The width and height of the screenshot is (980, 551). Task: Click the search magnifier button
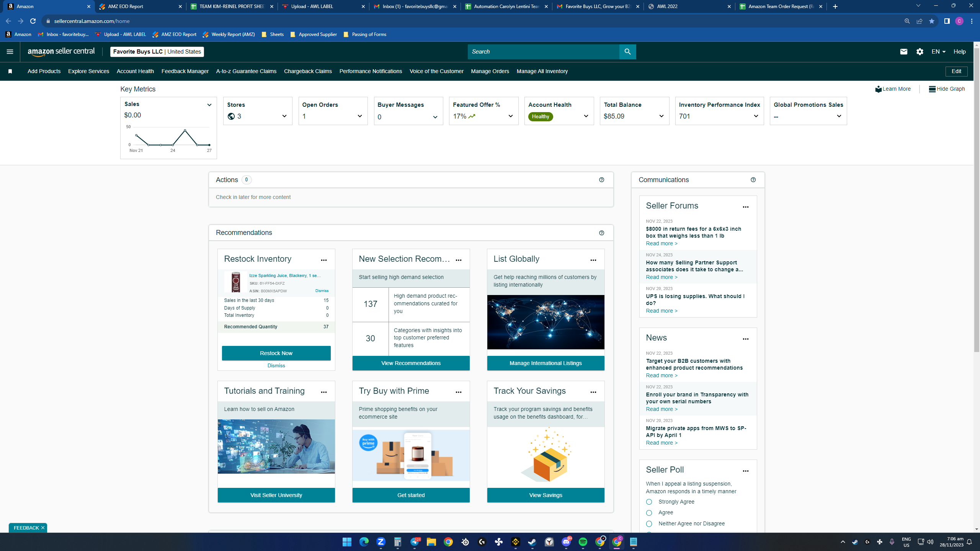tap(627, 52)
